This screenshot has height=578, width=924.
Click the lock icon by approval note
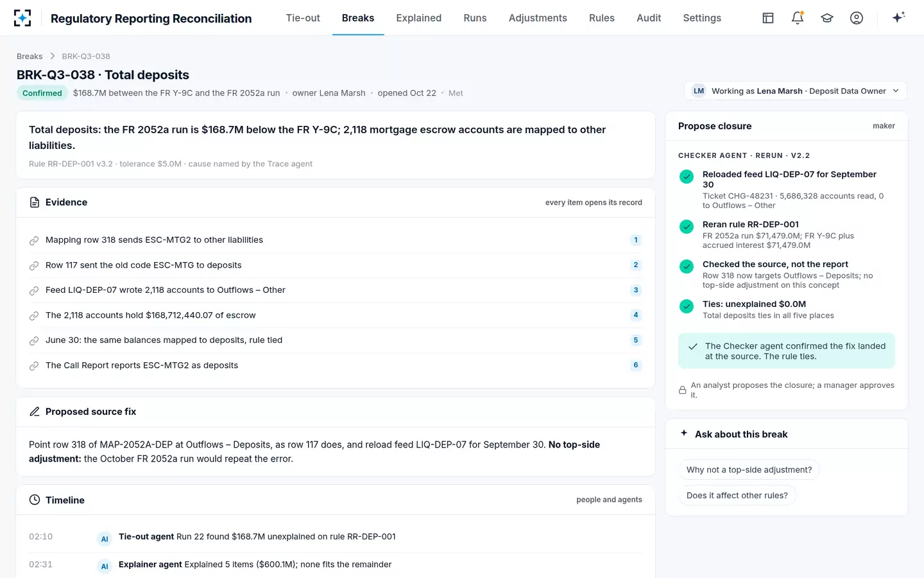pyautogui.click(x=683, y=390)
